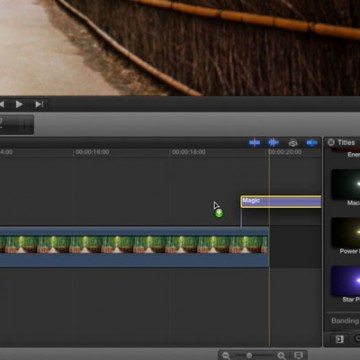The width and height of the screenshot is (360, 360).
Task: Close the Titles browser
Action: point(331,143)
